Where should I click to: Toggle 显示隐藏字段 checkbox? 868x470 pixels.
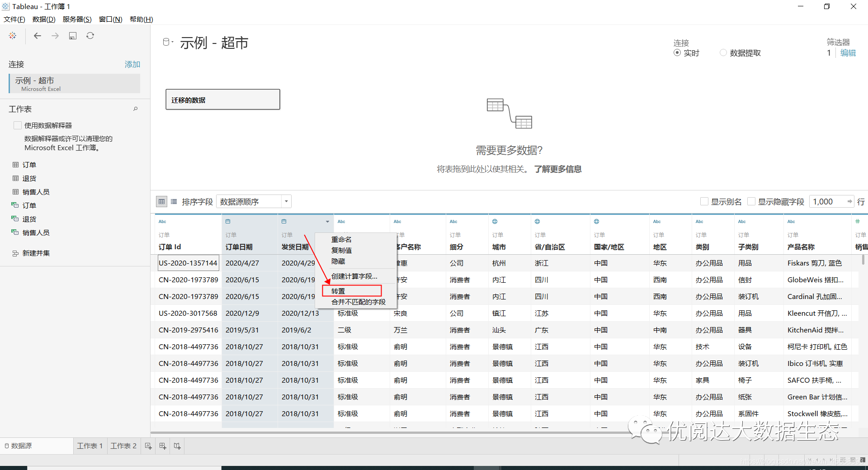click(x=751, y=202)
